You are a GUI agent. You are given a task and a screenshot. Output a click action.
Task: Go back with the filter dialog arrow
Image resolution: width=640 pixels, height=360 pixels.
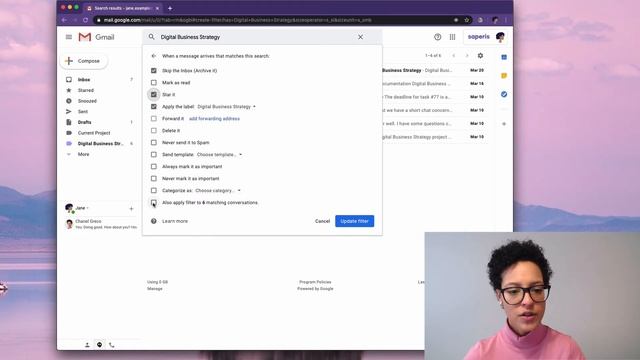point(153,56)
